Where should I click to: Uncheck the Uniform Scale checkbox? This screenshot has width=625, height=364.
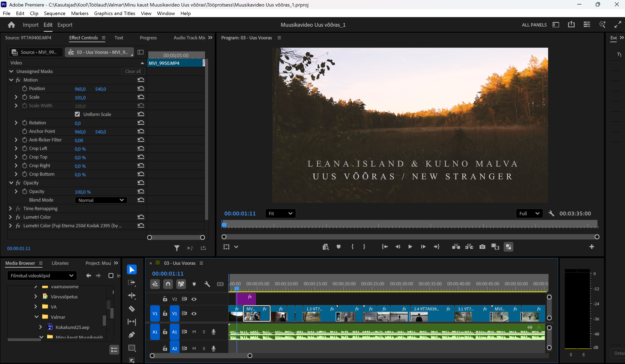(x=77, y=114)
